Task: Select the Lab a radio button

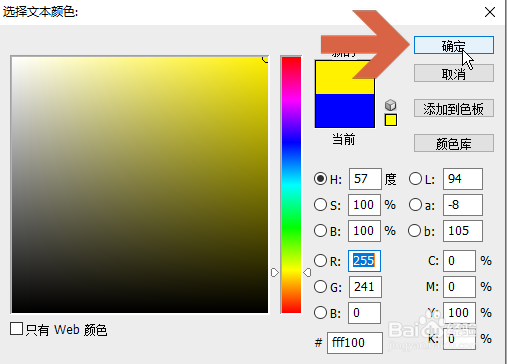Action: [415, 205]
